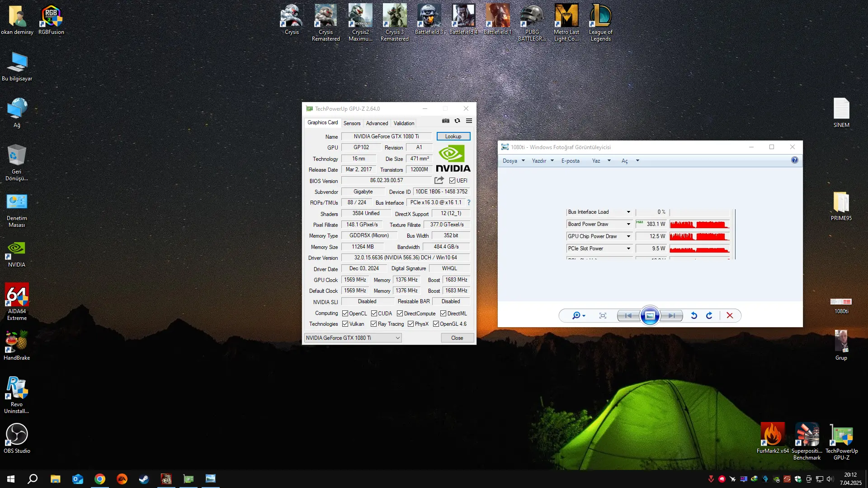The width and height of the screenshot is (868, 488).
Task: Delete the photo with the red X
Action: point(730,315)
